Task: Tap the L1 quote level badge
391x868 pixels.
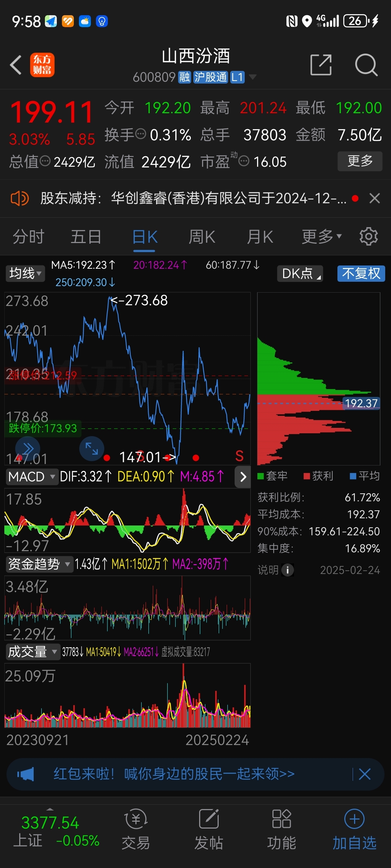Action: 237,77
